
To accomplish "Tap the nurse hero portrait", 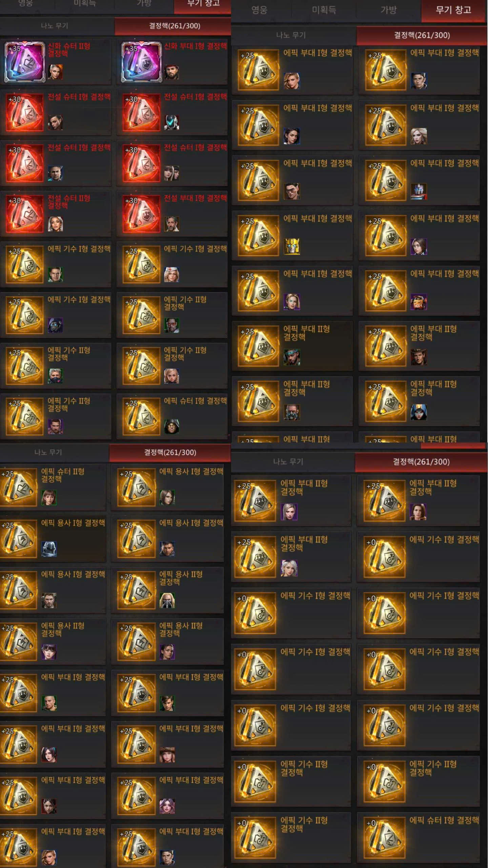I will tap(171, 275).
